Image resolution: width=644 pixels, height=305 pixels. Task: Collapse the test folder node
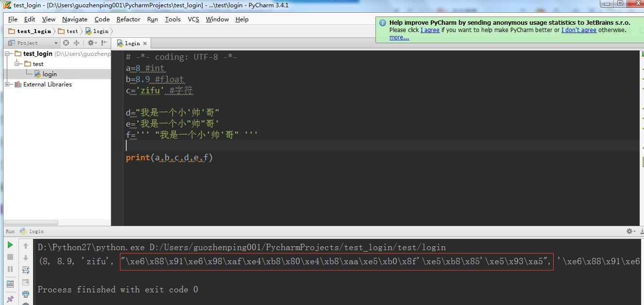[x=17, y=64]
